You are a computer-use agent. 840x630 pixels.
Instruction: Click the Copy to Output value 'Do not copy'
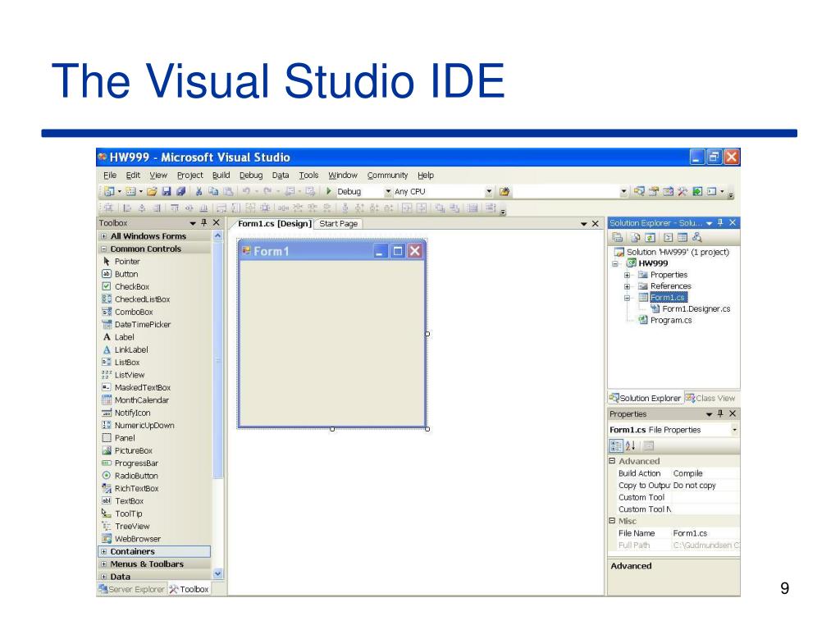pos(705,486)
